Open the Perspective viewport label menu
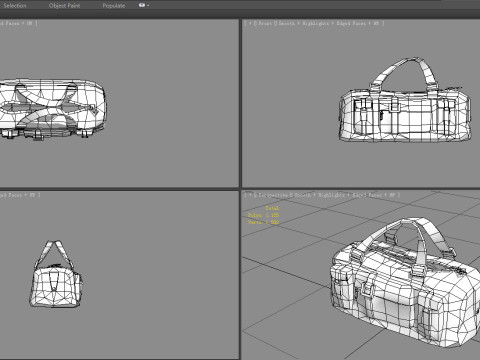Viewport: 480px width, 360px height. click(x=273, y=195)
